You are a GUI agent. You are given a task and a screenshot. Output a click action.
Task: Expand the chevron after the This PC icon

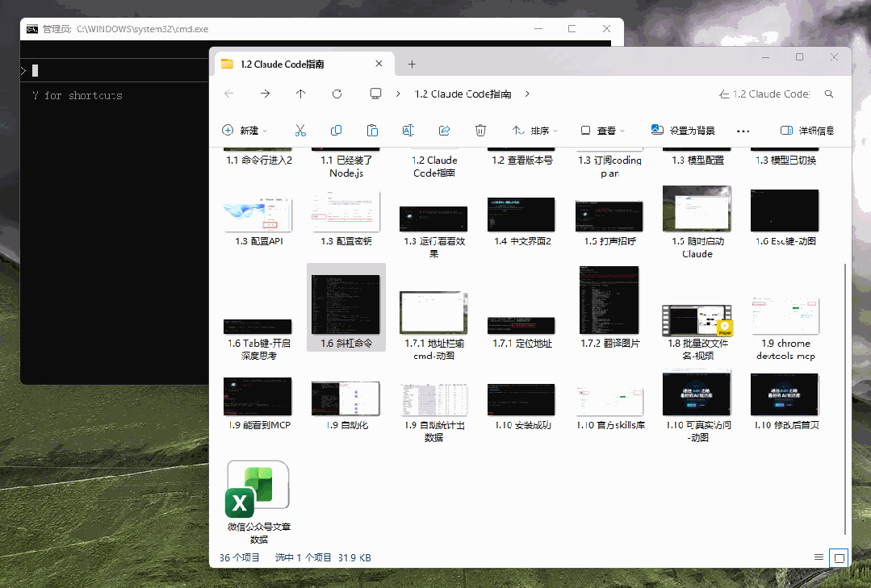[398, 94]
